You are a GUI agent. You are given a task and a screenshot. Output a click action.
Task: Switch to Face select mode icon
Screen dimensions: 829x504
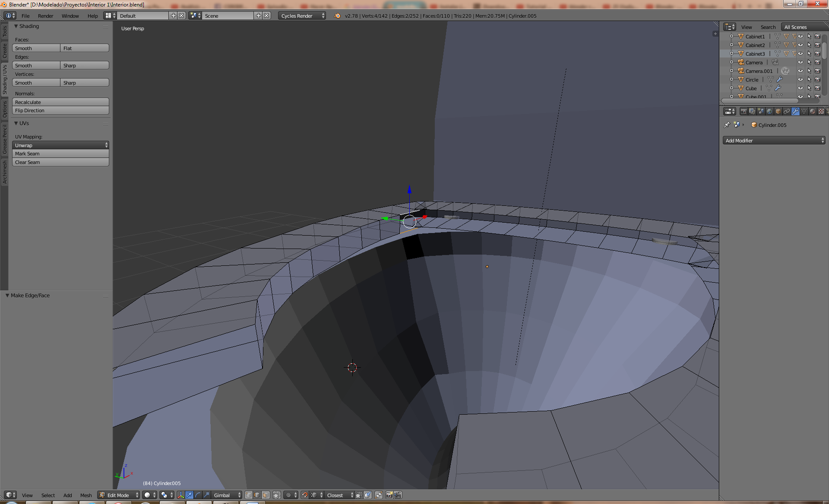266,495
